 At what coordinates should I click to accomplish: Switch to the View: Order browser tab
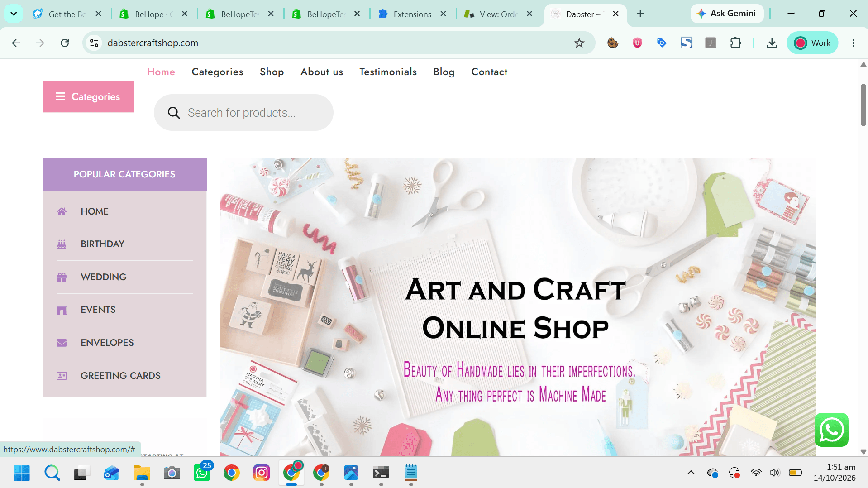(498, 14)
